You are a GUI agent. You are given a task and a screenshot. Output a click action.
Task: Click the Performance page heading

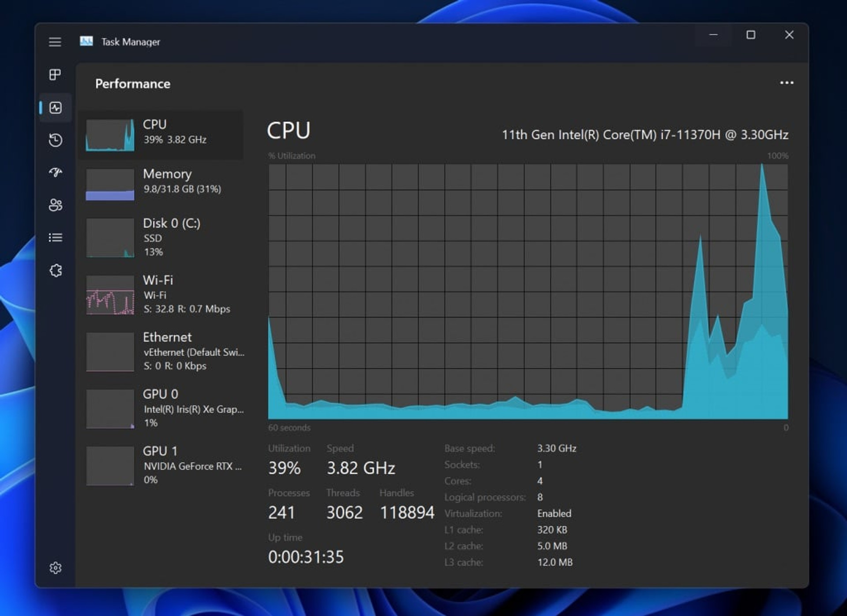click(133, 84)
